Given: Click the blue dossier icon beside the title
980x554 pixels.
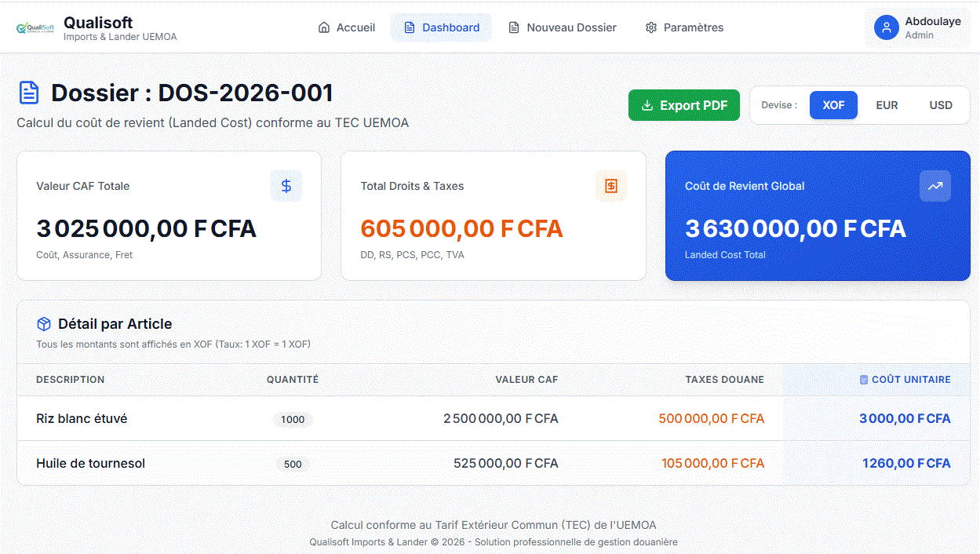Looking at the screenshot, I should [x=29, y=93].
